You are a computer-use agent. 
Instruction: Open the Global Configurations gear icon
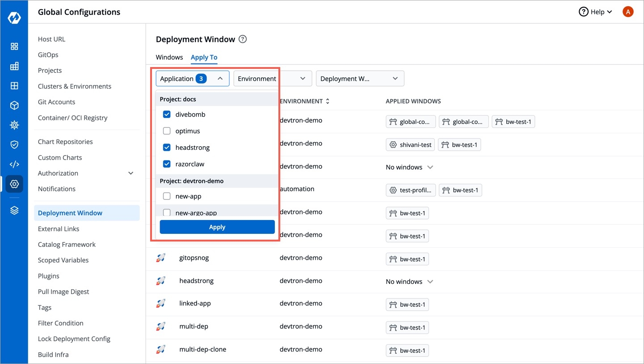[x=14, y=184]
